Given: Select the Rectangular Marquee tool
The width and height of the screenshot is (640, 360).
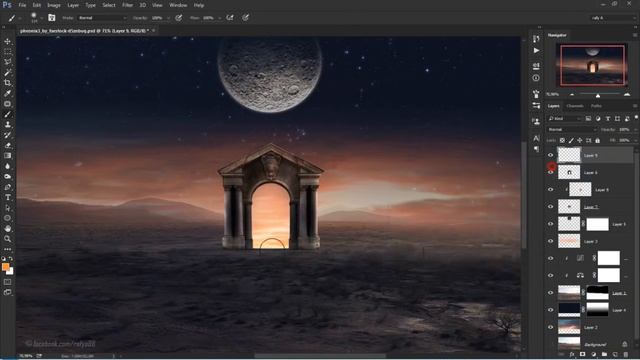Looking at the screenshot, I should 7,51.
